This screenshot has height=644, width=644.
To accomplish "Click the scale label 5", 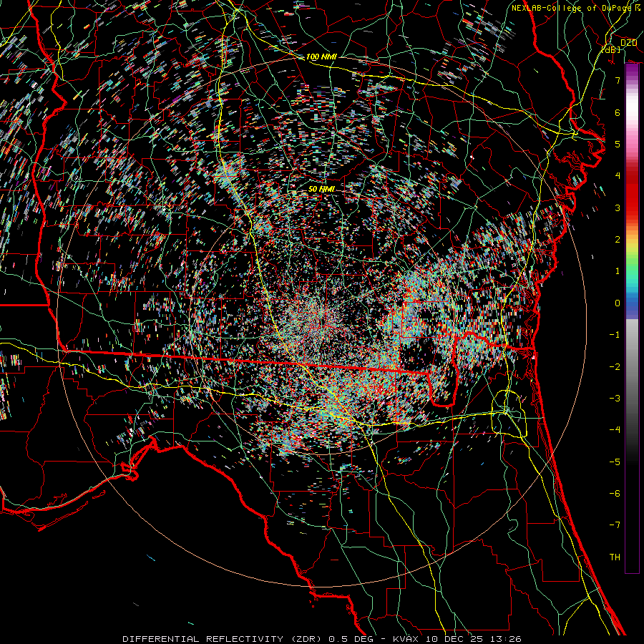I will (x=618, y=144).
